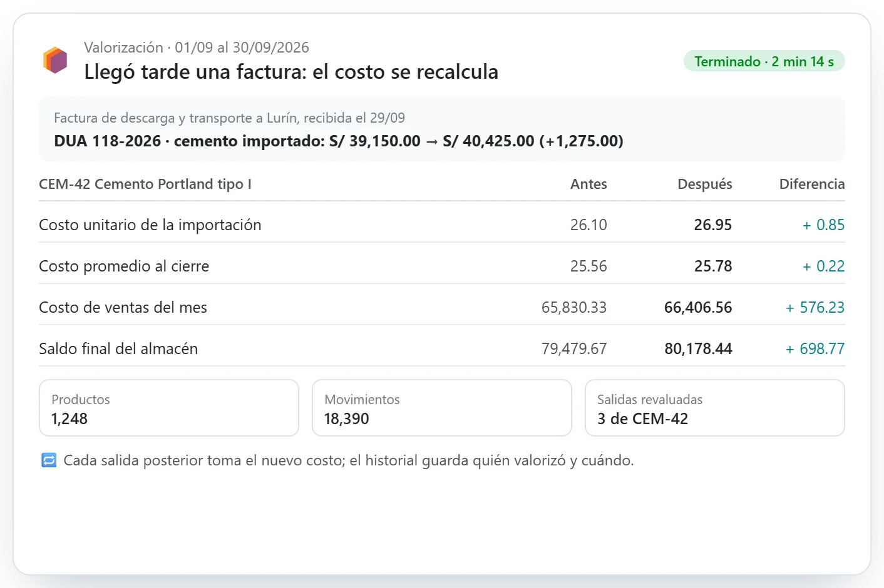Click the 'Terminado · 2 min 14 s' status badge
The height and width of the screenshot is (588, 884).
point(764,61)
